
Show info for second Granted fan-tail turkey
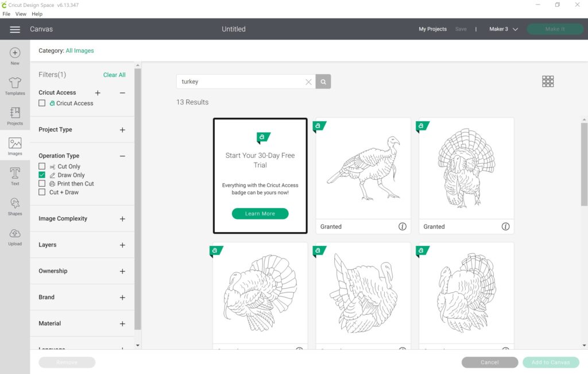[x=505, y=226]
